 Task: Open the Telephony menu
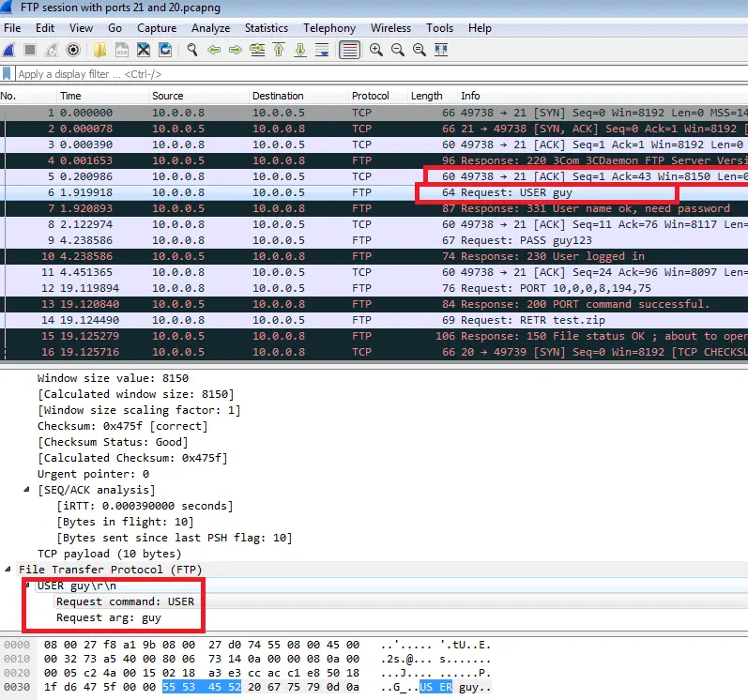click(329, 28)
